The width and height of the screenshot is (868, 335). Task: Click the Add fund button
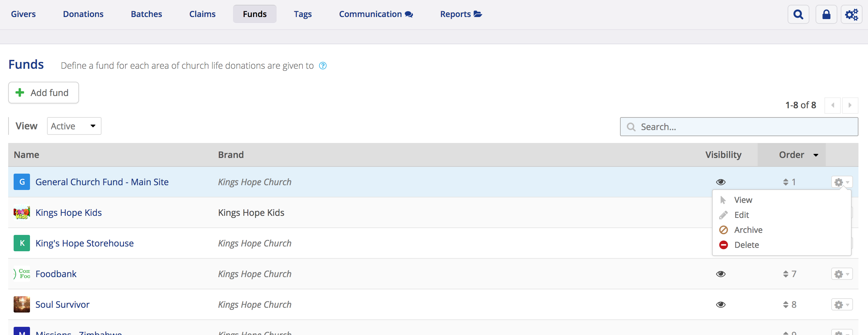(x=44, y=93)
